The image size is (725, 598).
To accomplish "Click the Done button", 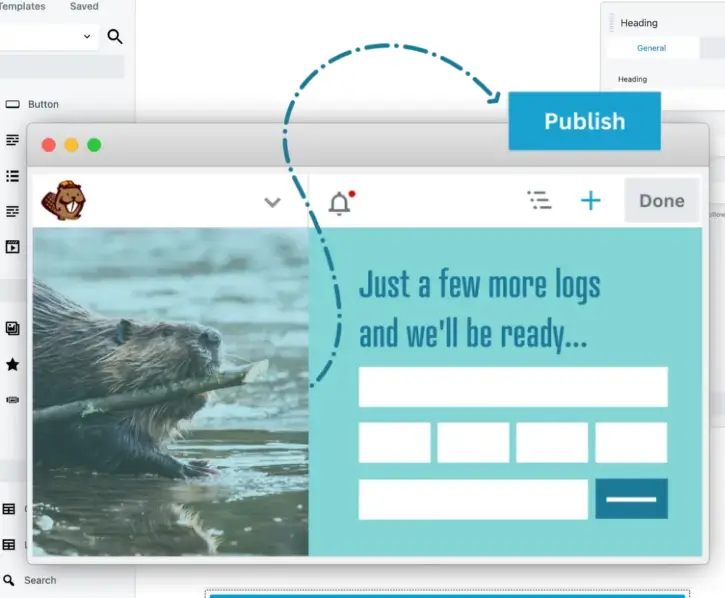I will 662,201.
